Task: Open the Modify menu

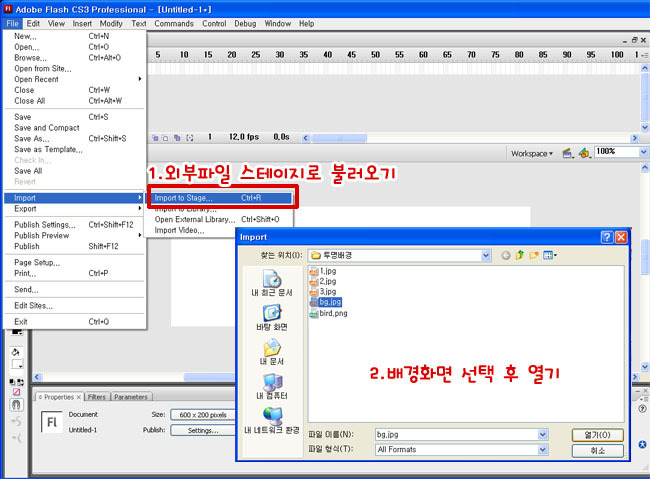Action: 111,24
